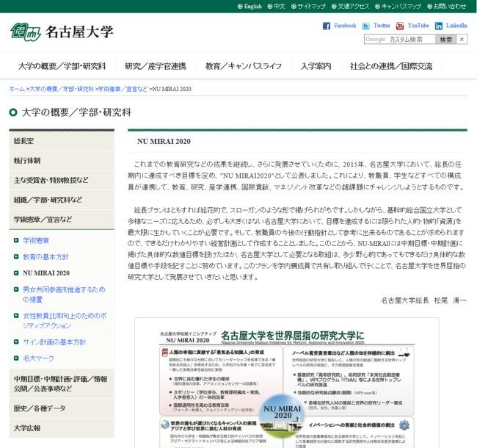Open 大学の概要／学部・研究科 breadcrumb link

pyautogui.click(x=62, y=89)
